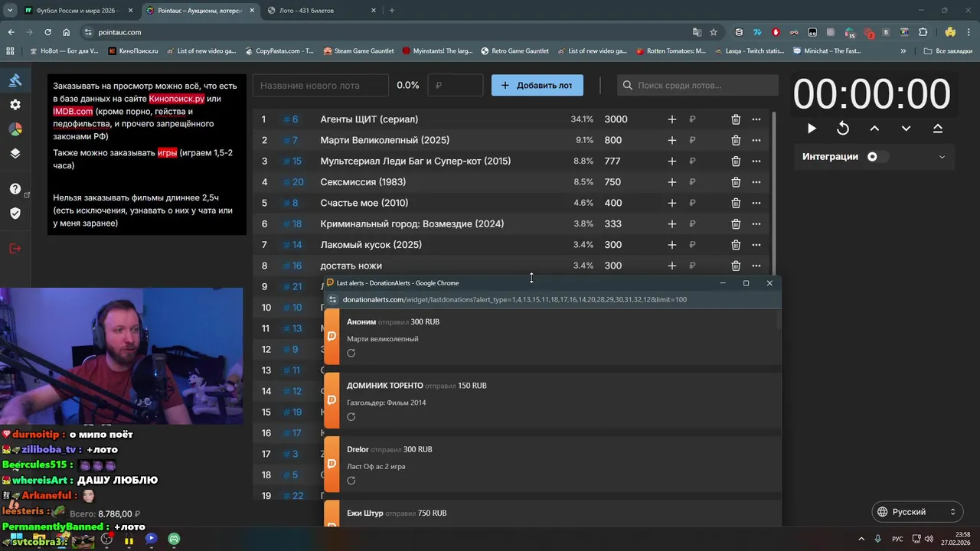Open the layers icon in sidebar

[x=15, y=153]
